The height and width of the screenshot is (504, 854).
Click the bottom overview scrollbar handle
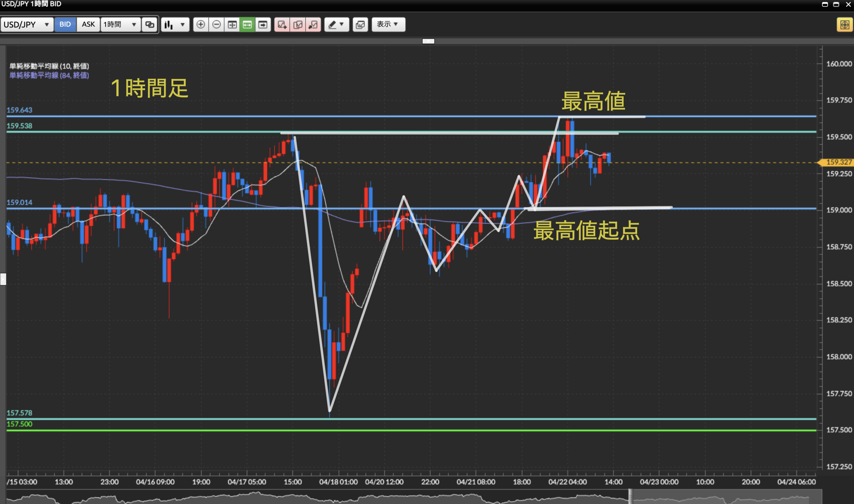[630, 496]
